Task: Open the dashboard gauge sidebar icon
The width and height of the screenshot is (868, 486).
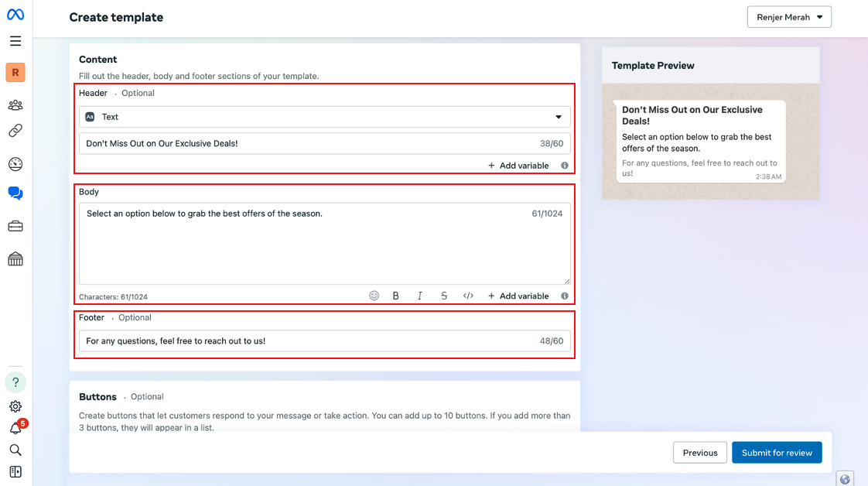Action: click(15, 164)
